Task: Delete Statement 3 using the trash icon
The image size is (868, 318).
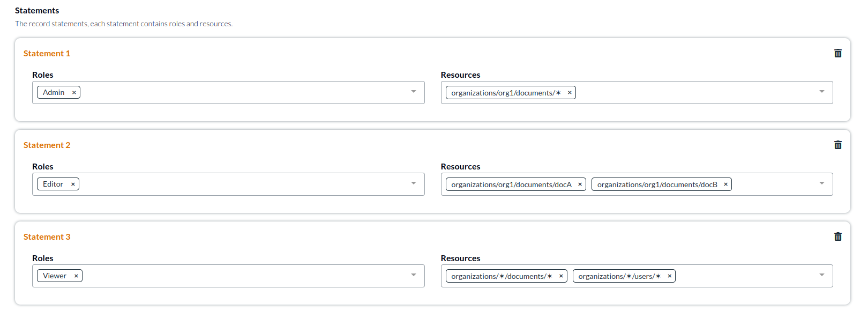Action: (838, 236)
